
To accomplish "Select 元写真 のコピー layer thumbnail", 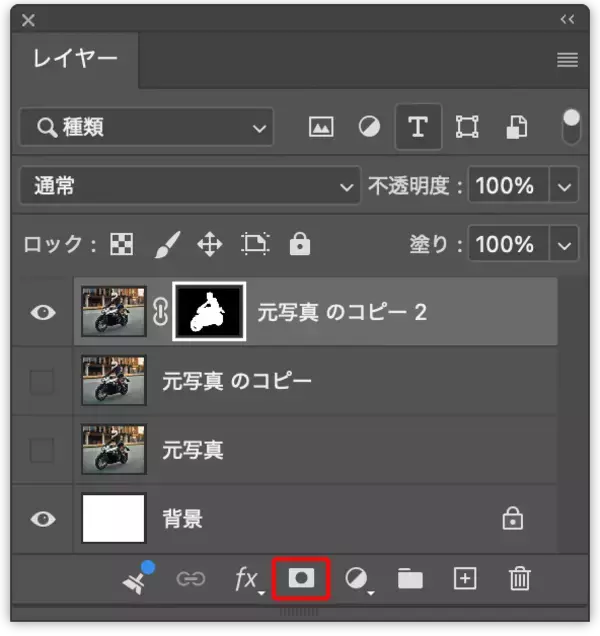I will (113, 380).
